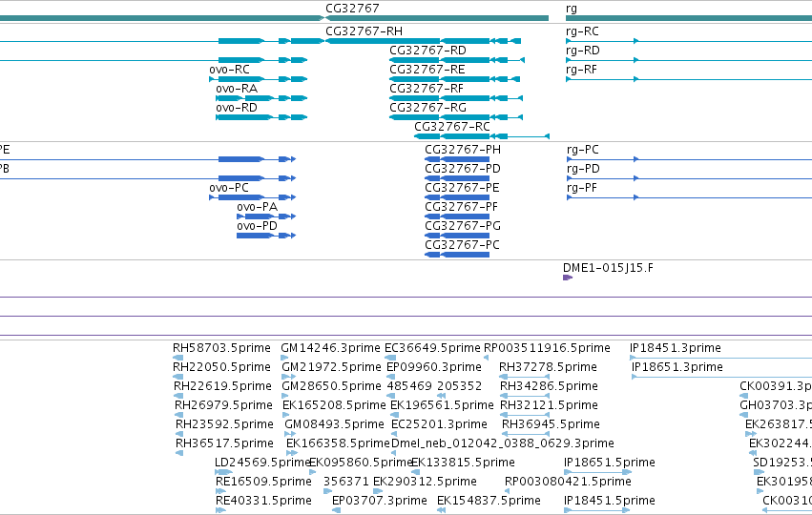Select the IP18651.5prime EST label

tap(610, 463)
